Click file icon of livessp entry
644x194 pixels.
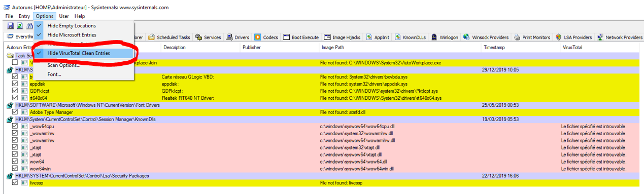24,182
